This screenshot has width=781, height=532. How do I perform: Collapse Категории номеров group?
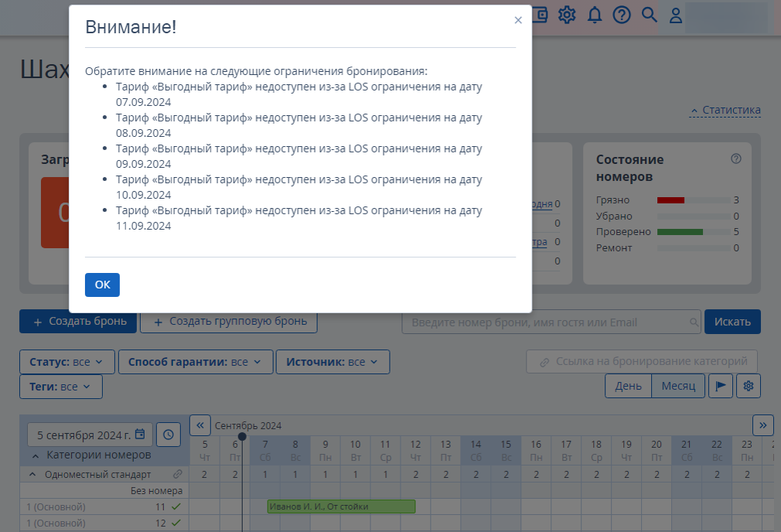36,455
